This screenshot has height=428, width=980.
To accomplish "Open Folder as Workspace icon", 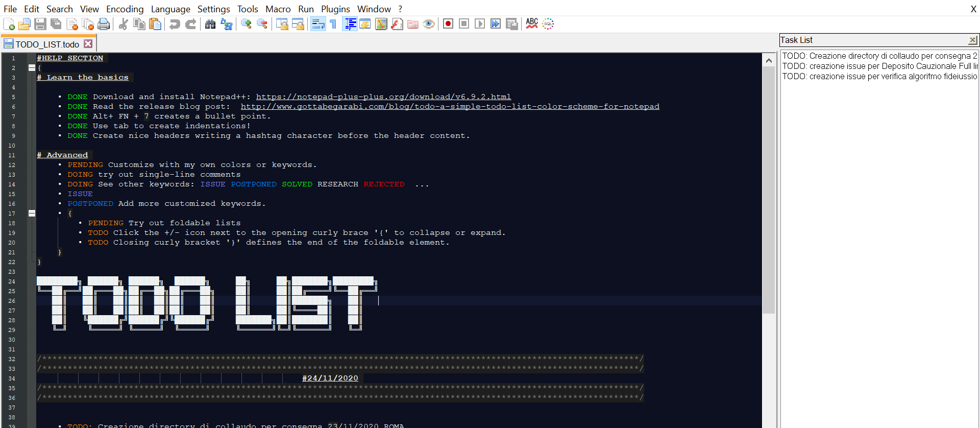I will [412, 24].
